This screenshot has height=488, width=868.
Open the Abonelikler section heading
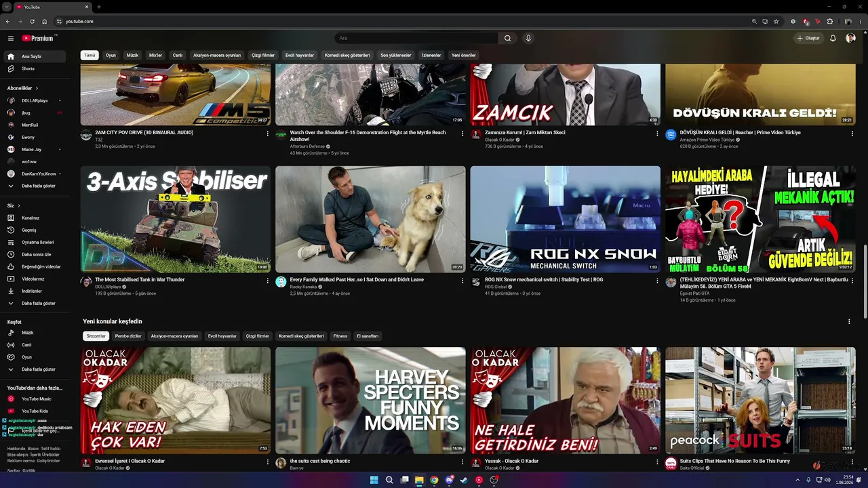click(x=23, y=88)
